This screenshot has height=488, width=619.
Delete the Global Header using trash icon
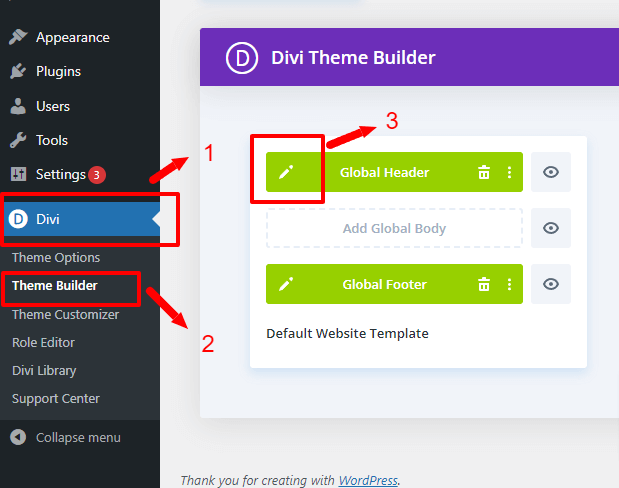click(484, 172)
